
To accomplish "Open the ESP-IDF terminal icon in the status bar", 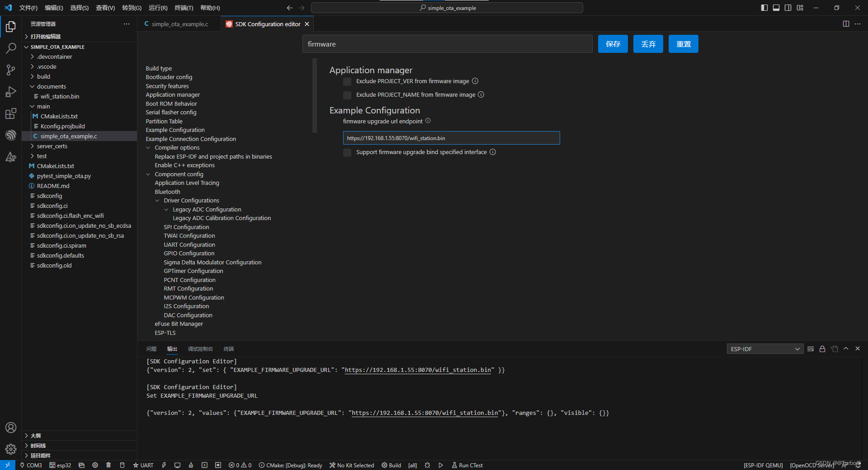I will (205, 465).
